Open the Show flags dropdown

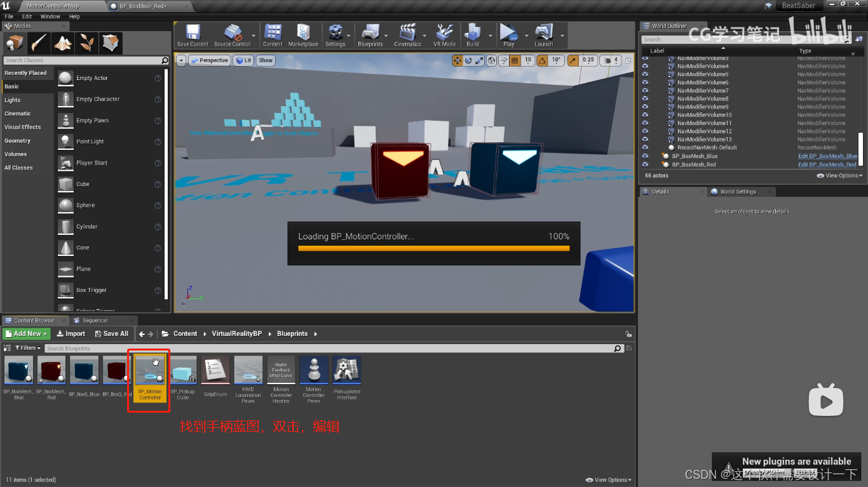(x=266, y=60)
